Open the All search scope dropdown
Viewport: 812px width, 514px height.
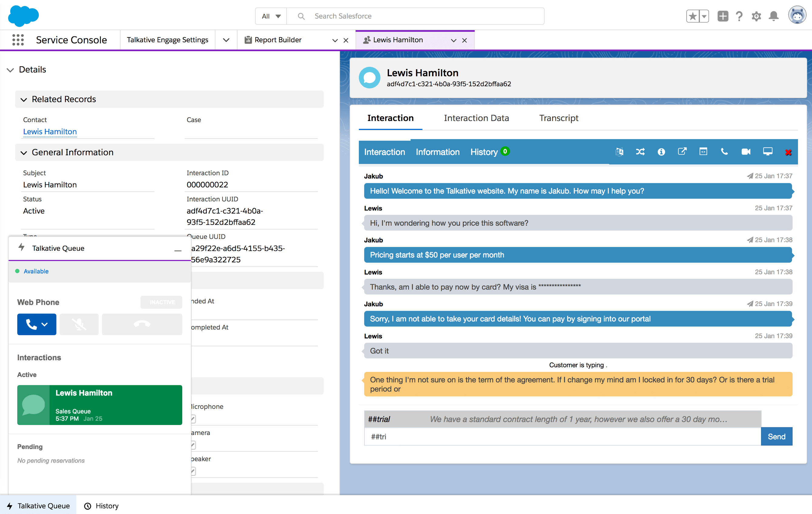click(271, 16)
